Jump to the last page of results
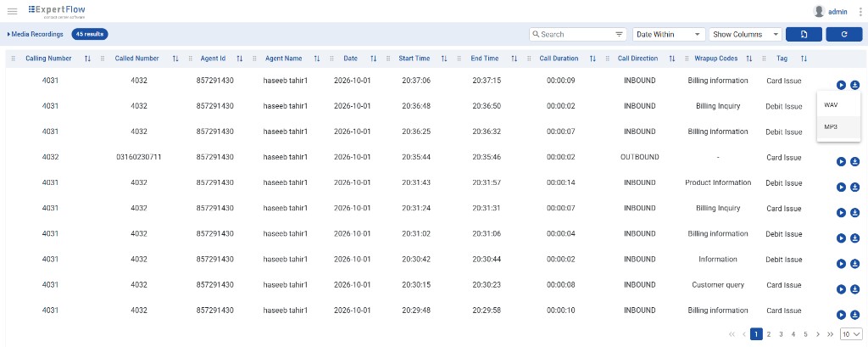 coord(830,334)
